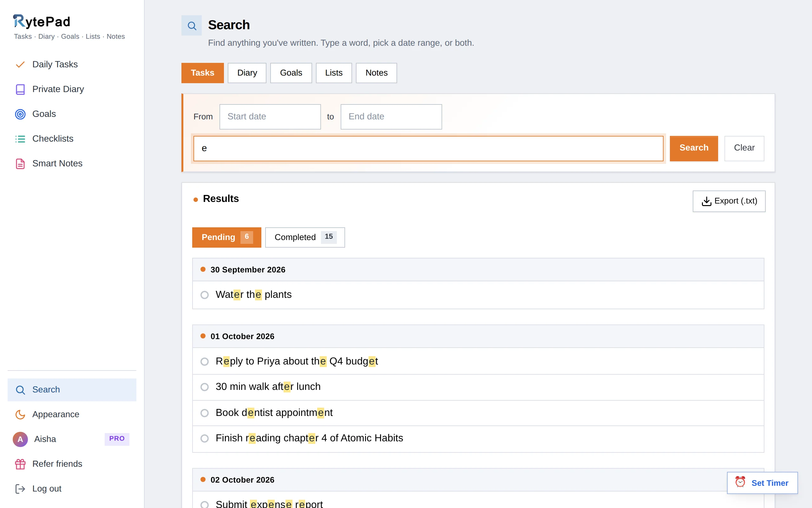
Task: Click the Appearance moon icon
Action: [x=20, y=415]
